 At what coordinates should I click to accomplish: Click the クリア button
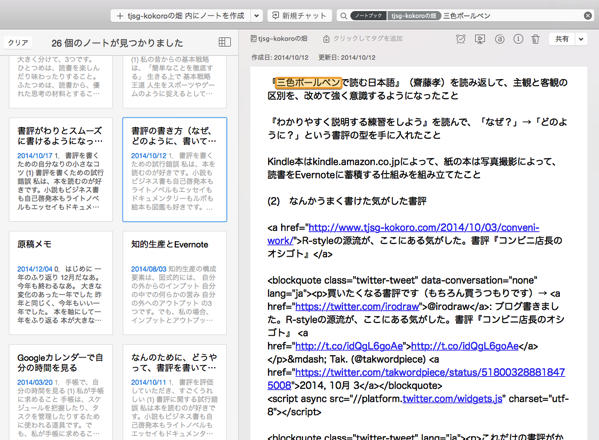pos(18,42)
